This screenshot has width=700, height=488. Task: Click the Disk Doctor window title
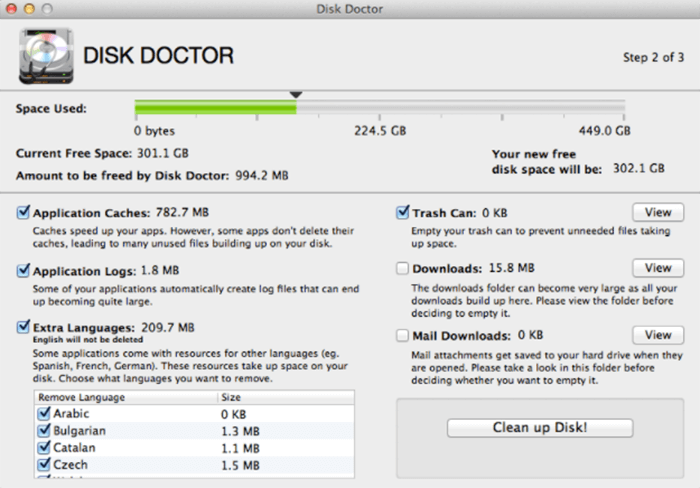[x=350, y=9]
